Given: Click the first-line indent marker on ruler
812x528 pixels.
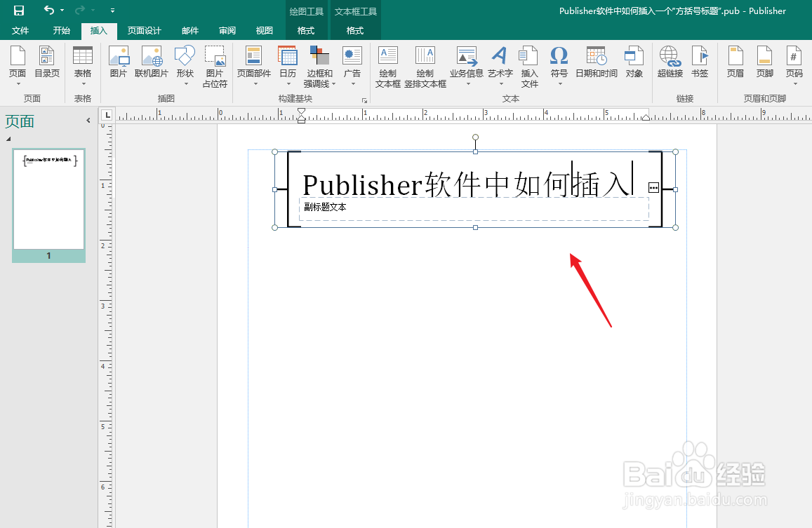Looking at the screenshot, I should (301, 111).
